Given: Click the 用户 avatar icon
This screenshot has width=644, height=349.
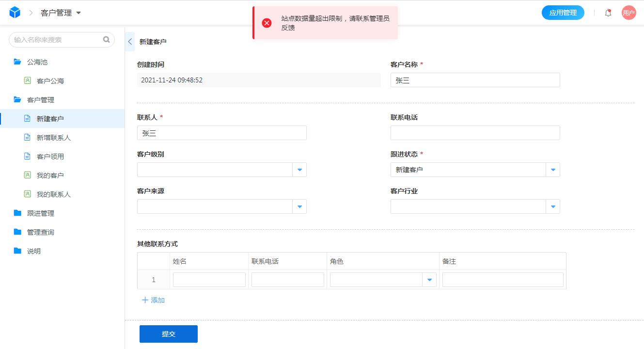Looking at the screenshot, I should tap(628, 13).
